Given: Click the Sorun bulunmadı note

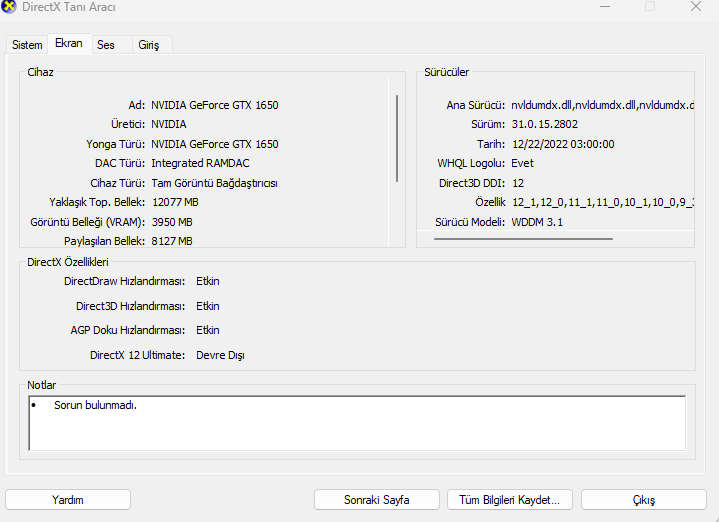Looking at the screenshot, I should (x=95, y=405).
